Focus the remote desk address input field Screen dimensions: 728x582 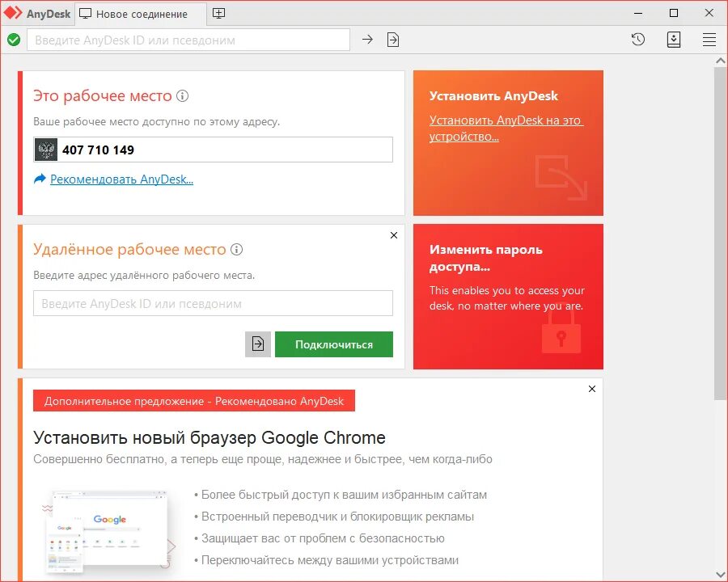pyautogui.click(x=213, y=303)
